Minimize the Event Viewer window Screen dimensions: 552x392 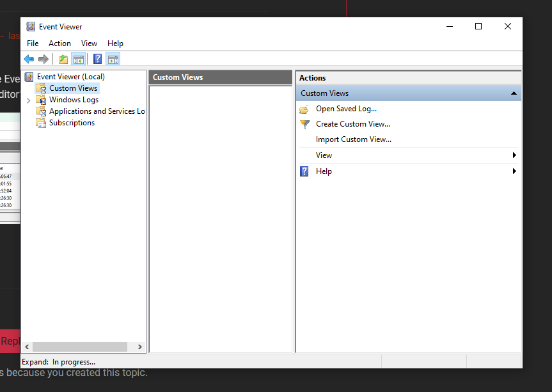coord(450,26)
